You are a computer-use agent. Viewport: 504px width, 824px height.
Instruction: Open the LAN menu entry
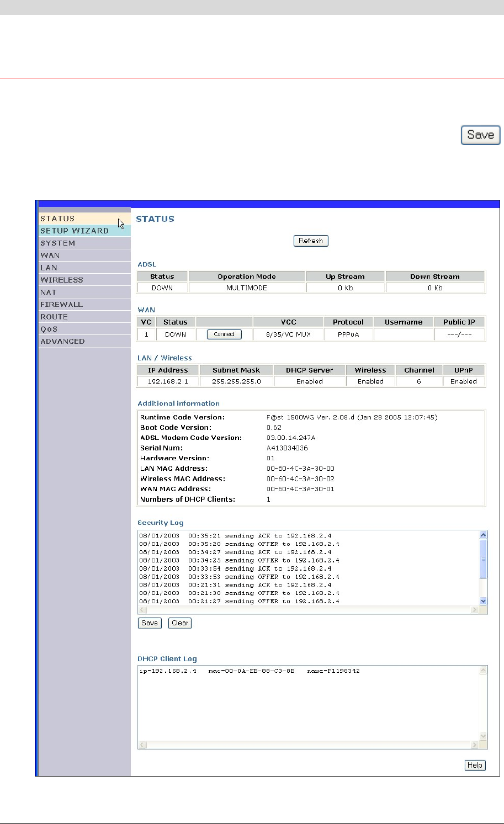click(84, 268)
